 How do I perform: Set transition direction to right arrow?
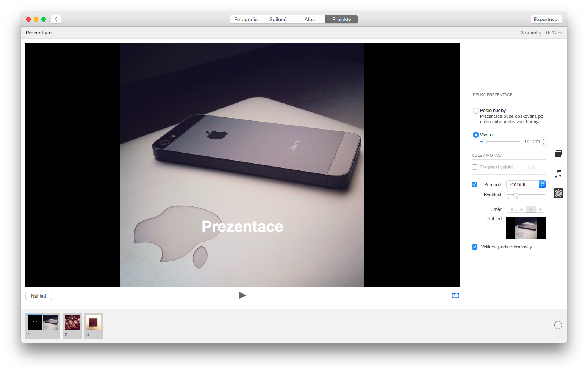(x=540, y=209)
